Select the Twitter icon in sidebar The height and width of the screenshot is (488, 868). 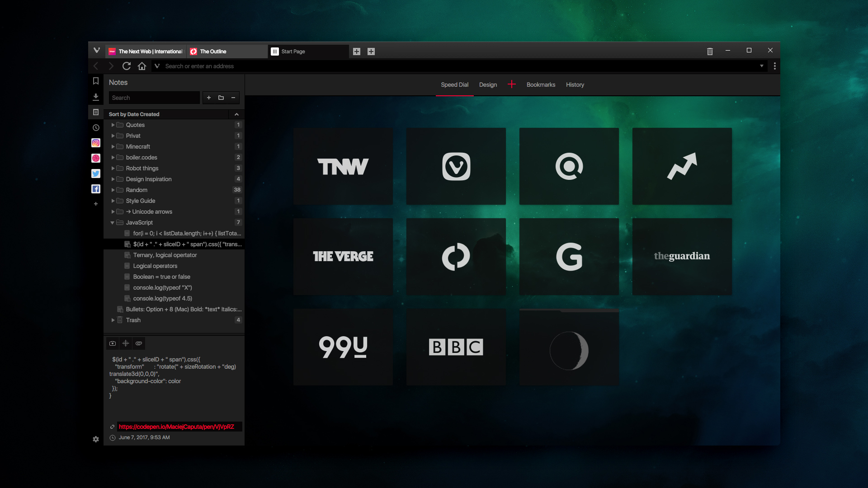click(x=95, y=174)
